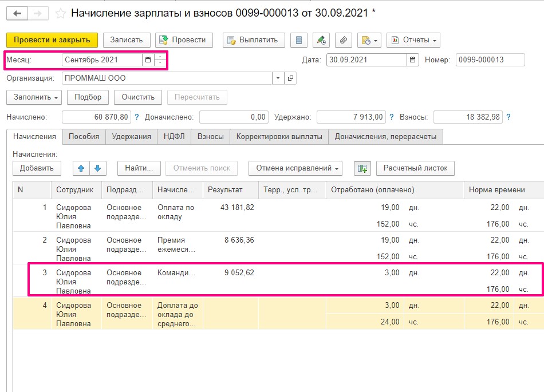Click the Провести и закрыть button

52,40
